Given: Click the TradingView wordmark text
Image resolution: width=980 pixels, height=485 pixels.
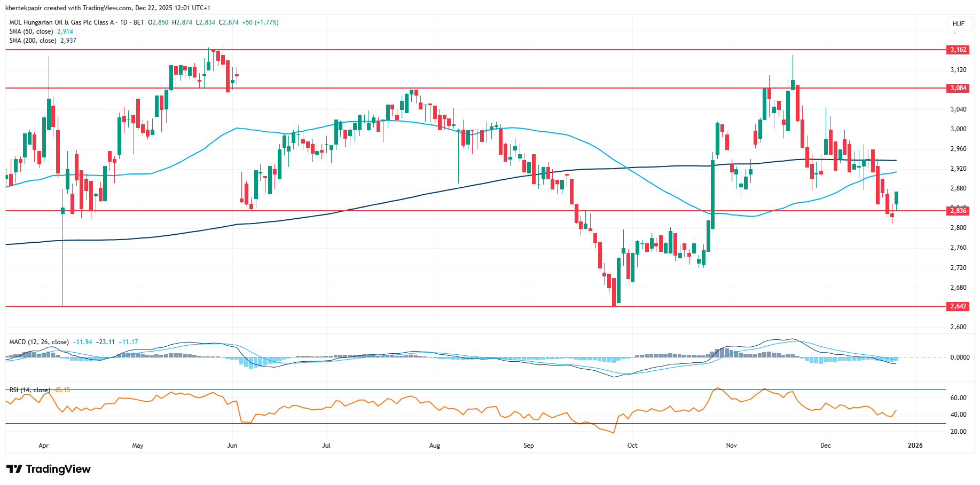Looking at the screenshot, I should (x=58, y=469).
